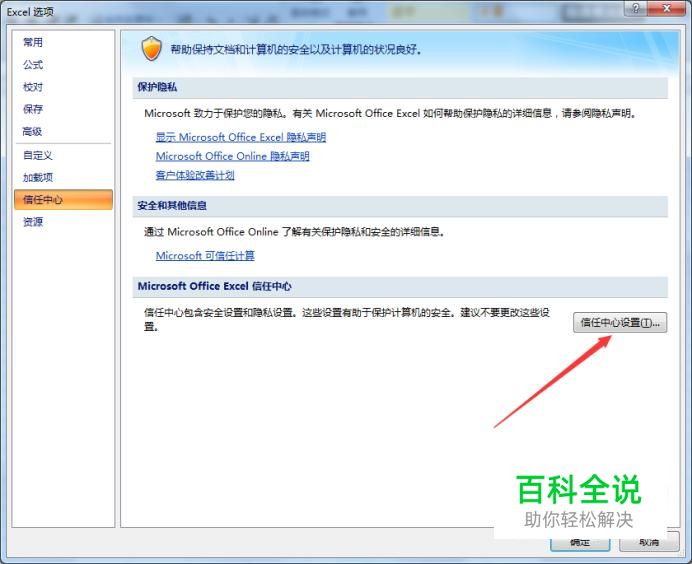This screenshot has width=692, height=564.
Task: Open the 资源 category
Action: tap(33, 222)
